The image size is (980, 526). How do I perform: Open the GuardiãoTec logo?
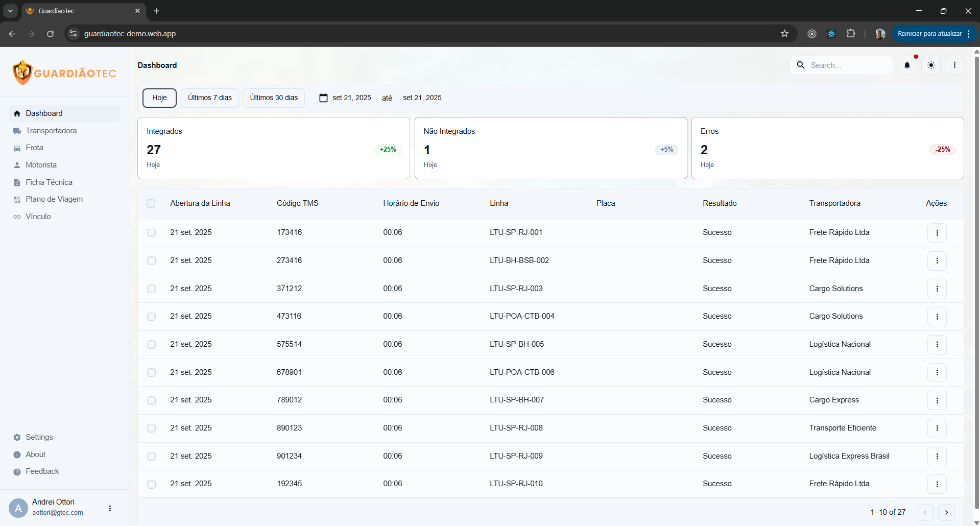click(x=64, y=73)
